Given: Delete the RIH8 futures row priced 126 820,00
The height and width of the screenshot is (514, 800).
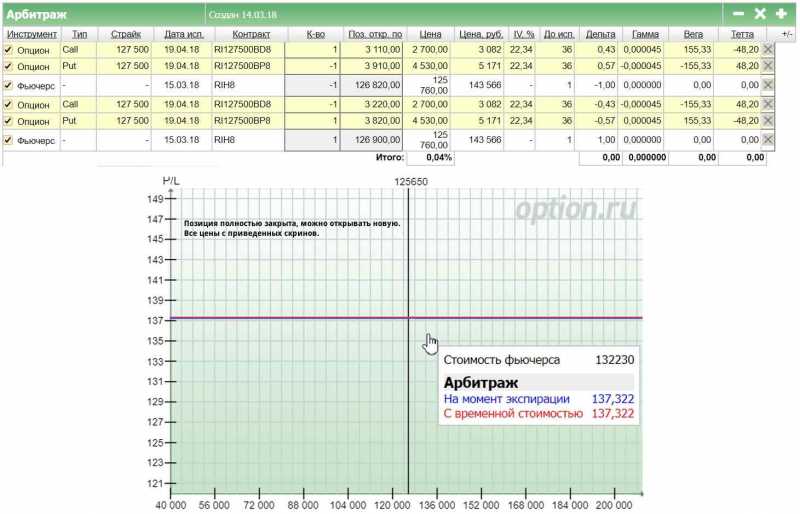Looking at the screenshot, I should point(768,85).
